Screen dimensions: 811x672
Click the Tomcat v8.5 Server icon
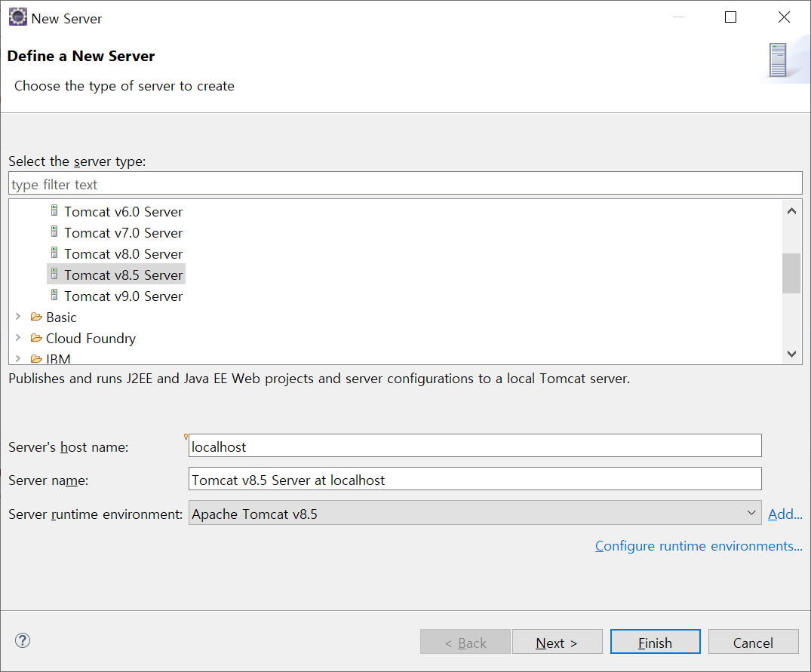54,274
